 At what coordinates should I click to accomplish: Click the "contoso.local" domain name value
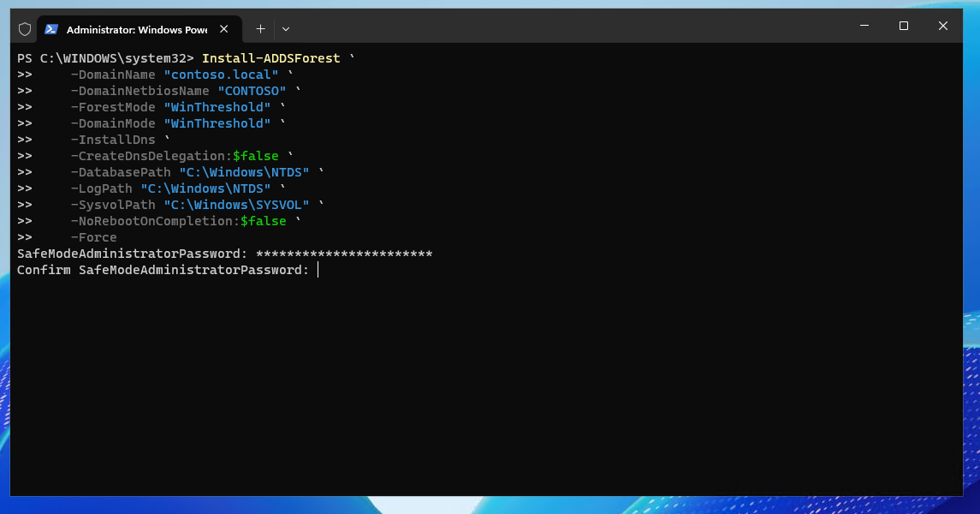click(221, 75)
